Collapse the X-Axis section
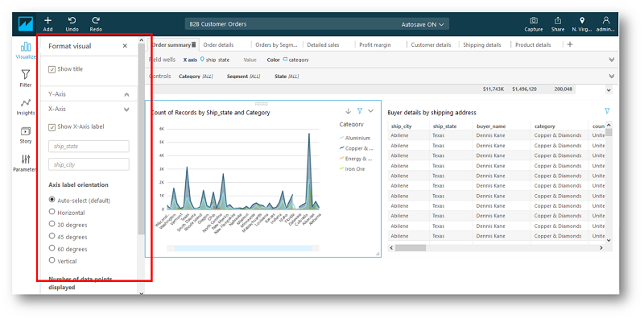Screen dimensions: 644x319 [x=126, y=110]
